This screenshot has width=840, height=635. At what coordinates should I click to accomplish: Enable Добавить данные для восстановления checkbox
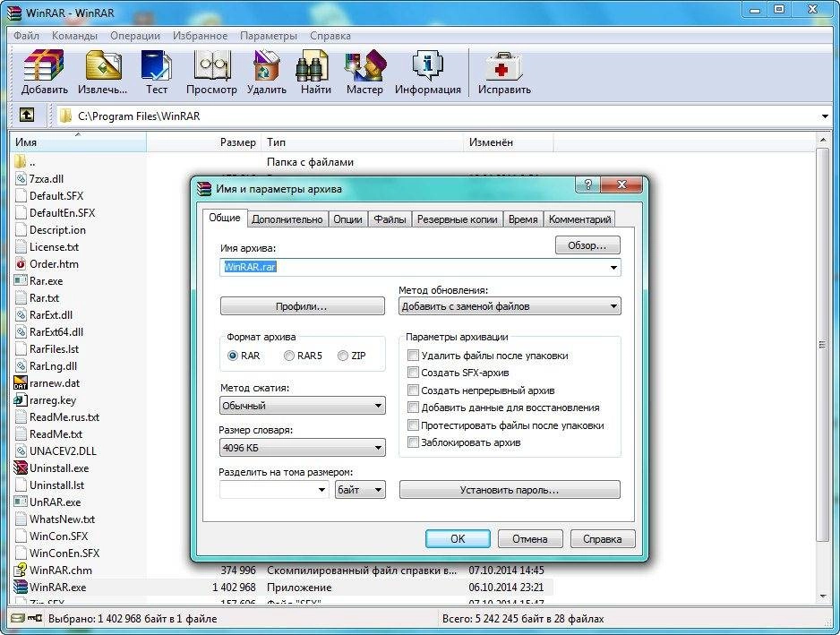pos(413,408)
